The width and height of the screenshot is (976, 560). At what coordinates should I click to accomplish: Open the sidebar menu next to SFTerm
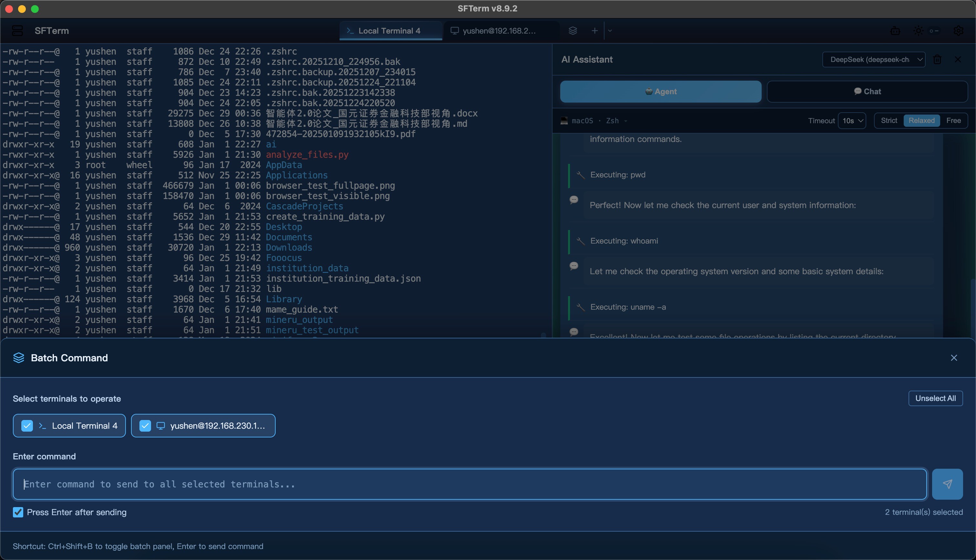17,31
